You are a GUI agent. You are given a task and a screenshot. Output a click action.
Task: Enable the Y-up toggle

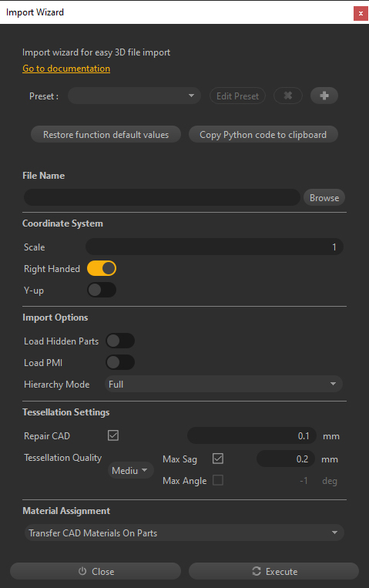point(102,290)
